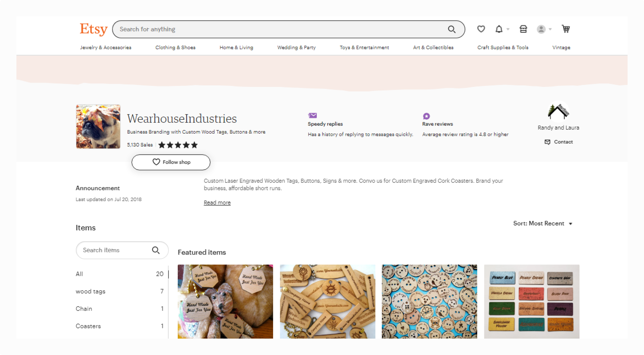Click the search magnifier icon in header
Image resolution: width=644 pixels, height=355 pixels.
(x=451, y=29)
